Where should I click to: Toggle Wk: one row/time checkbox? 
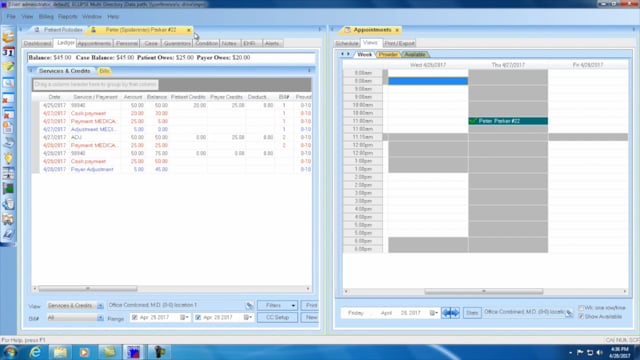[581, 308]
